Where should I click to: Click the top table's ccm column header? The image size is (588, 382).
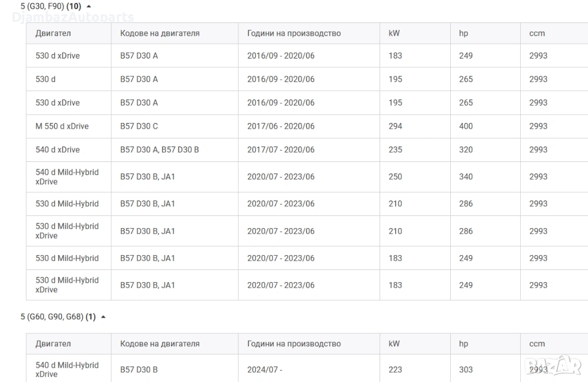537,33
